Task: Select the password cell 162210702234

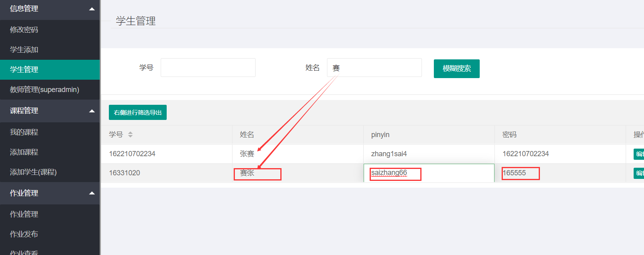Action: pyautogui.click(x=560, y=154)
